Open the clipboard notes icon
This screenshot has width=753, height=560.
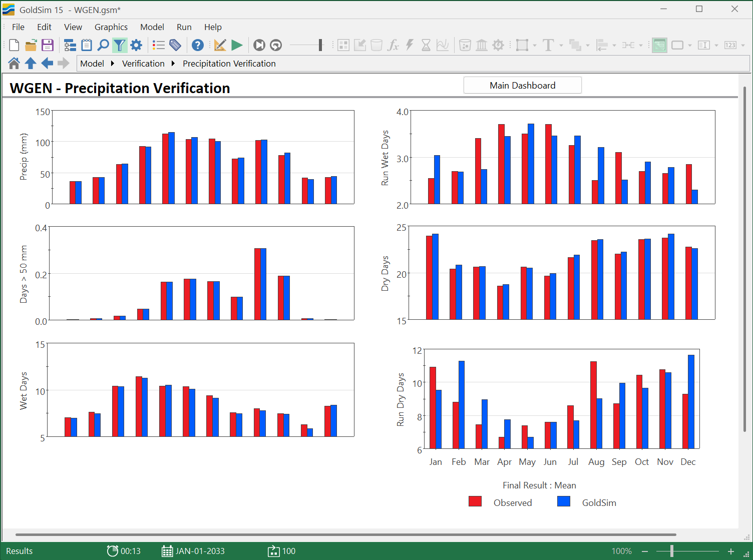87,45
